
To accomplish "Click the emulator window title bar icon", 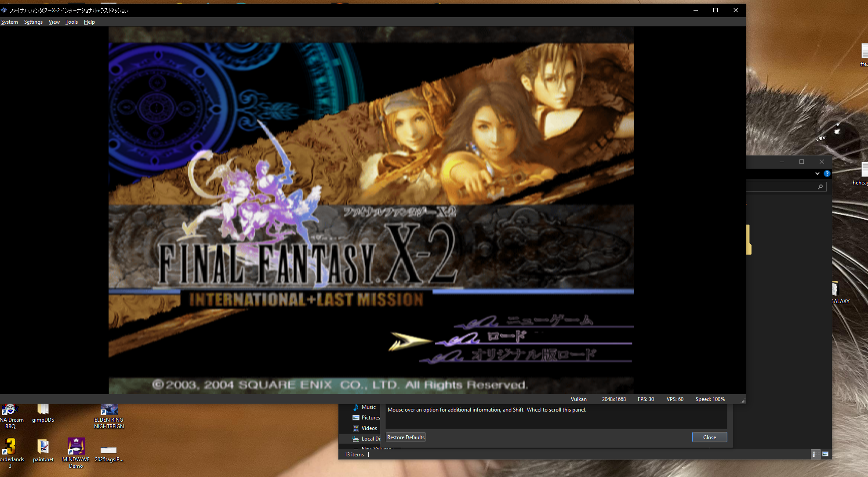I will tap(4, 10).
